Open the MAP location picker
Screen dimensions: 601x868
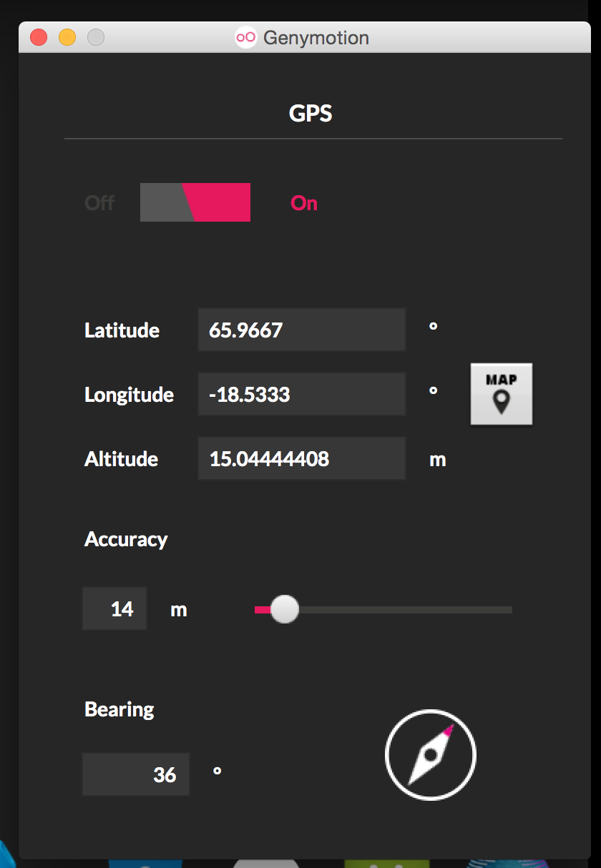[x=502, y=394]
